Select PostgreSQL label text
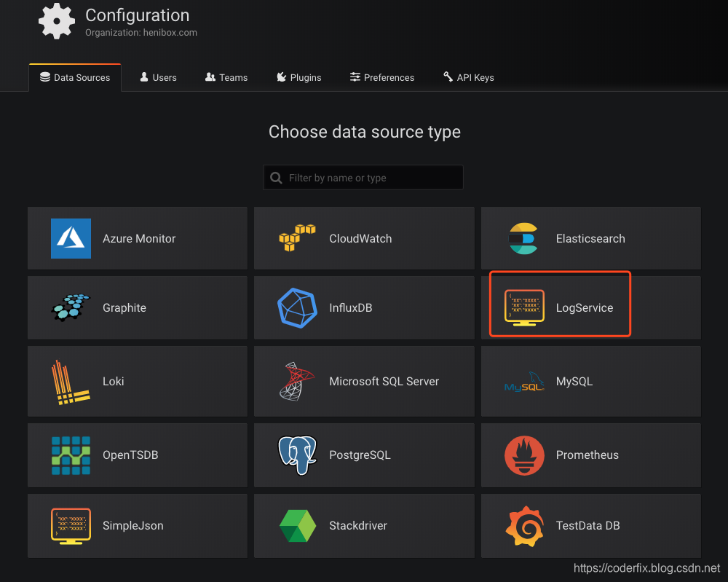The image size is (728, 582). [360, 455]
